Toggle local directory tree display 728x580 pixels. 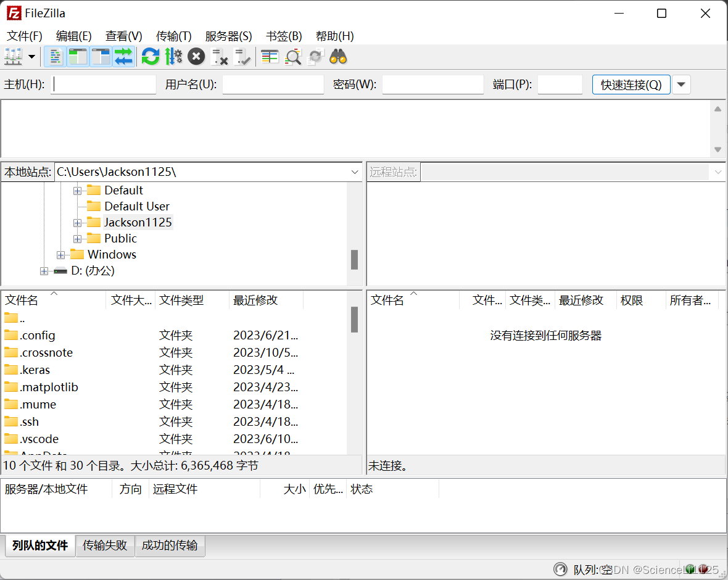coord(78,57)
